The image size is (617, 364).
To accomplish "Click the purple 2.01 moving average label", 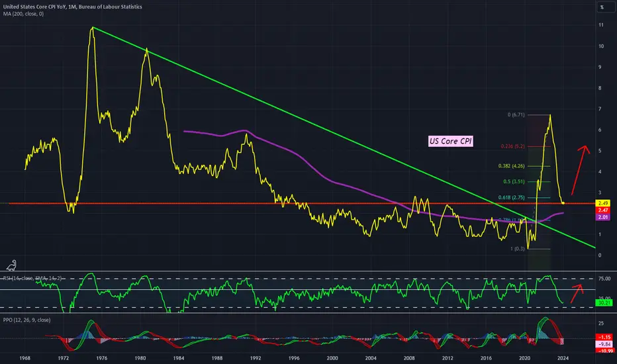I will (x=603, y=217).
